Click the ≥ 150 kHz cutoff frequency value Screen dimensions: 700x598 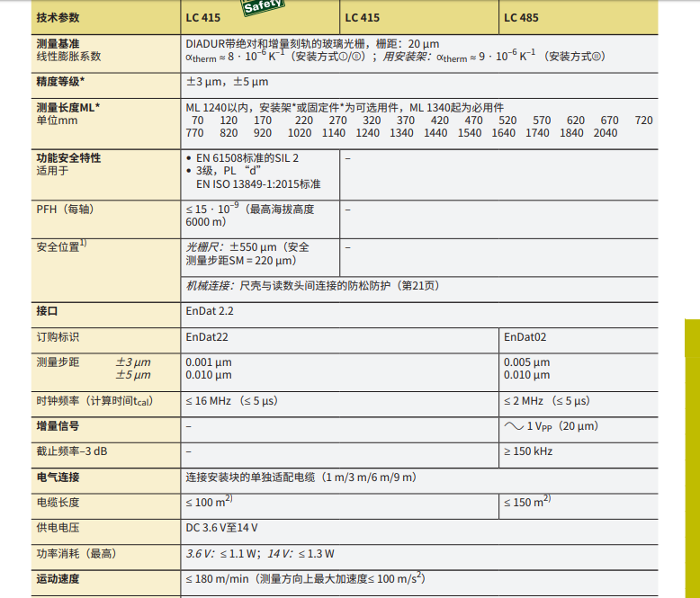pos(527,451)
